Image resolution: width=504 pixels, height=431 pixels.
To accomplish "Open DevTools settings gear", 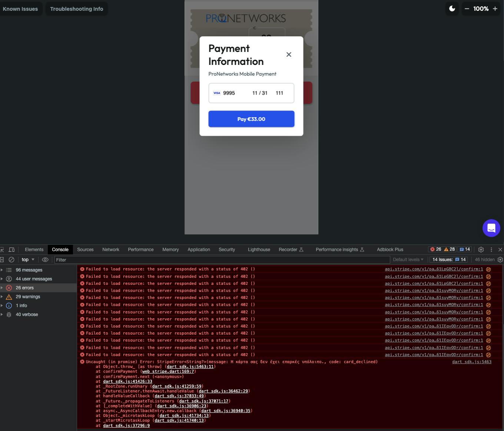I will pyautogui.click(x=481, y=250).
